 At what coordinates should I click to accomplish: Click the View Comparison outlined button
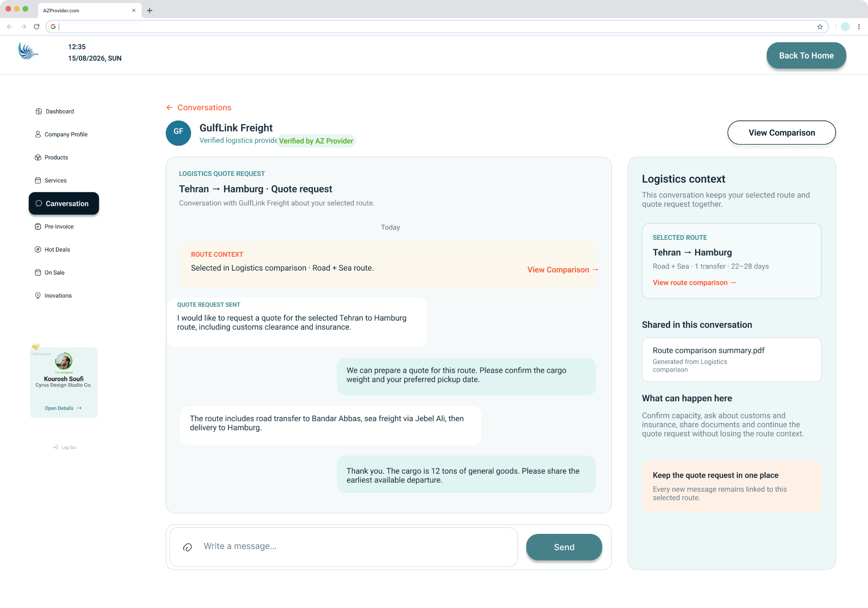(782, 133)
